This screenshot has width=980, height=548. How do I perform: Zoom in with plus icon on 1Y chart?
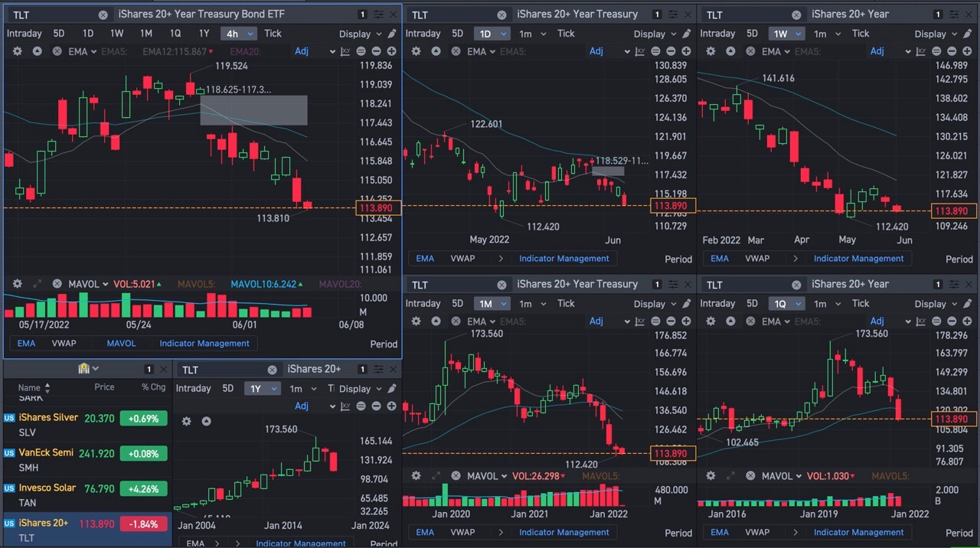point(391,406)
